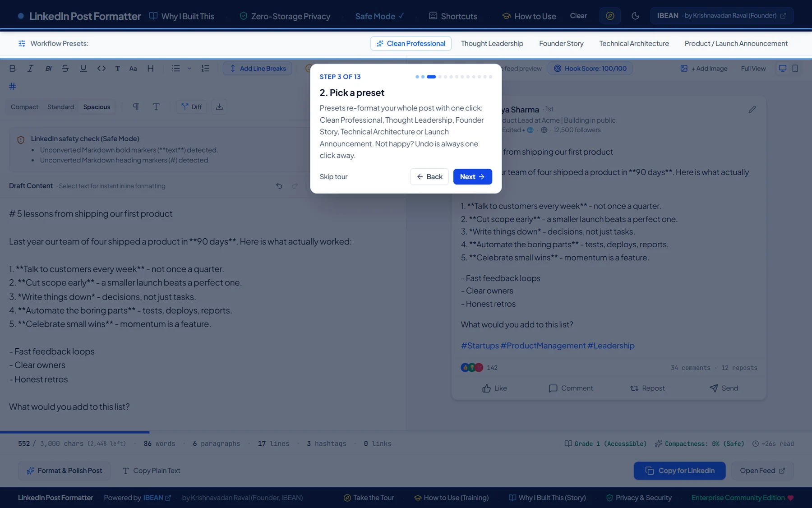Toggle Safe Mode in header

(379, 16)
